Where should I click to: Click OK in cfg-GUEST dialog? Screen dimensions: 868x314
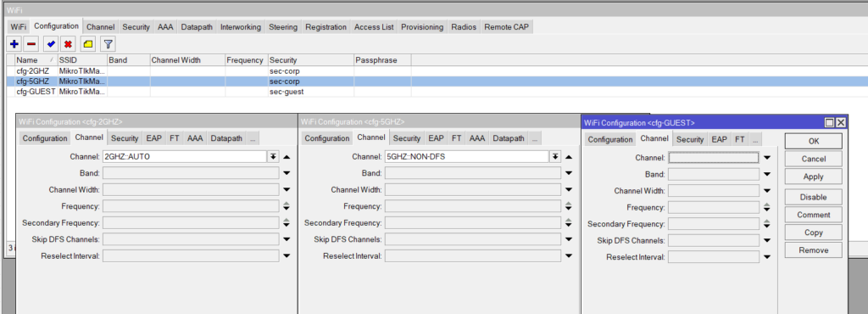813,141
